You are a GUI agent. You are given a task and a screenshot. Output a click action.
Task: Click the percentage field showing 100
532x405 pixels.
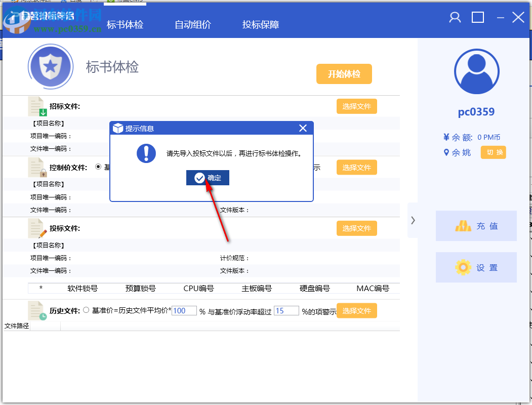(184, 310)
